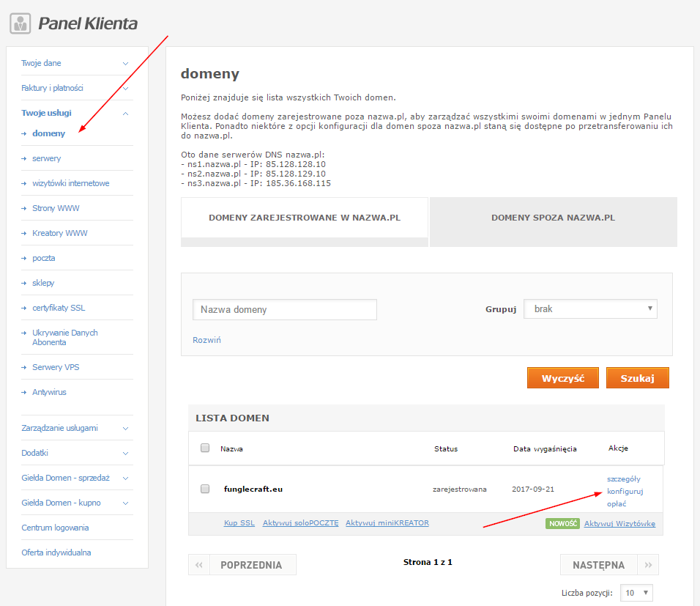This screenshot has height=606, width=700.
Task: Open the Grupuj dropdown
Action: 590,309
